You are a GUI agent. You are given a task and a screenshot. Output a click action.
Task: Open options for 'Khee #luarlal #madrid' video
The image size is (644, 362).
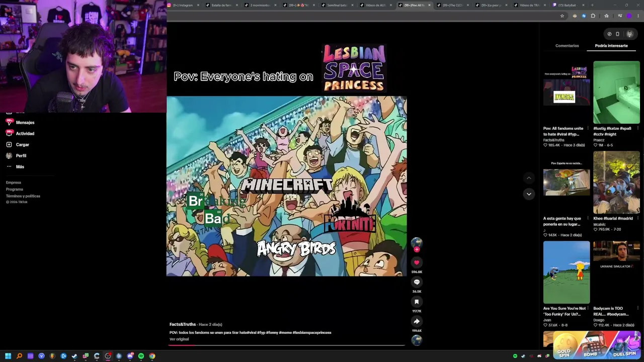(x=637, y=219)
